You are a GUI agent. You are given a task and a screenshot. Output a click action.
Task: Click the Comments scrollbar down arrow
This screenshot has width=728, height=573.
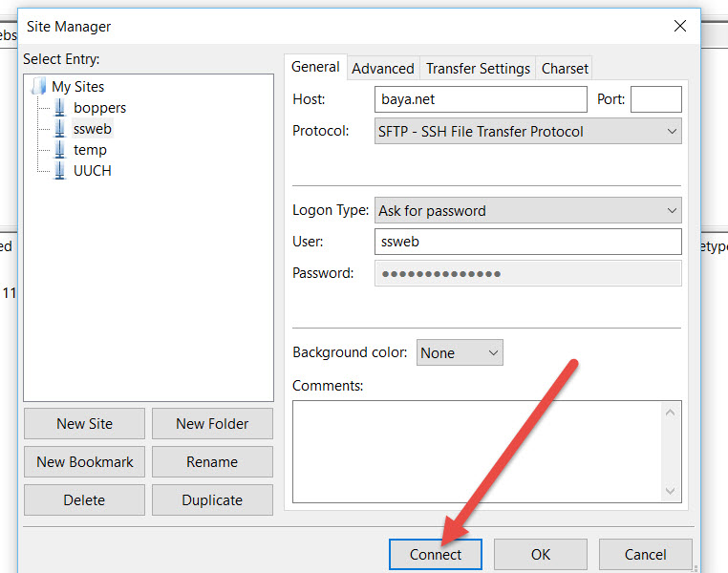pyautogui.click(x=672, y=491)
